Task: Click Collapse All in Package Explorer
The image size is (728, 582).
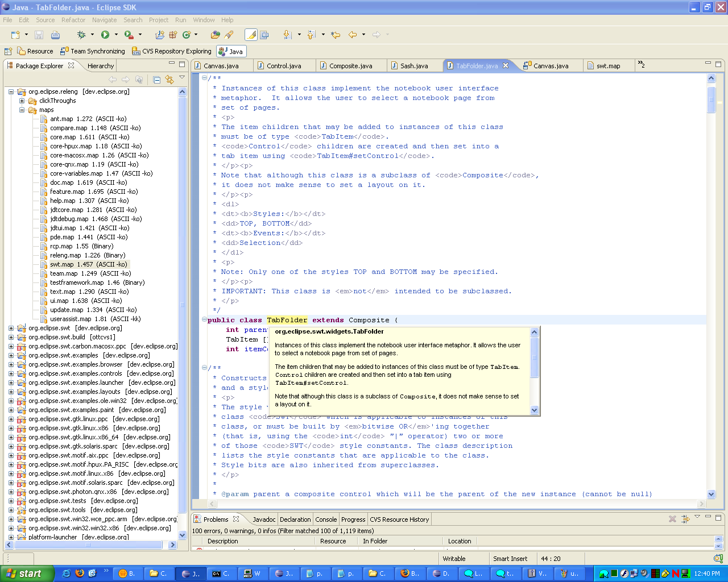Action: tap(157, 80)
